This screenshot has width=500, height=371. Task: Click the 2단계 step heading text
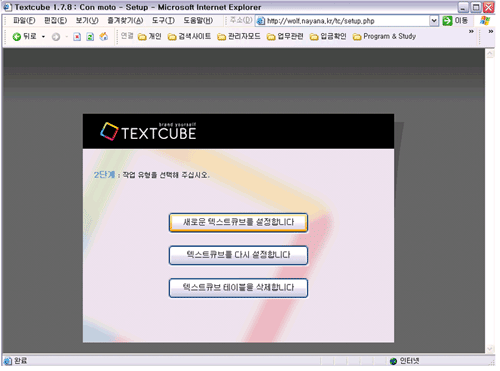coord(104,175)
